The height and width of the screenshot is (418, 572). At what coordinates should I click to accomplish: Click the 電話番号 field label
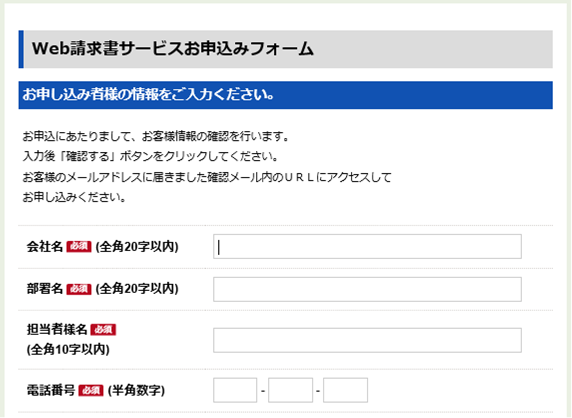(51, 390)
